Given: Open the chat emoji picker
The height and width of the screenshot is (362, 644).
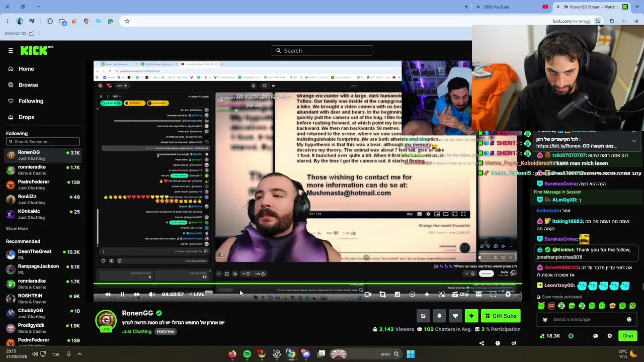Looking at the screenshot, I should pyautogui.click(x=629, y=320).
